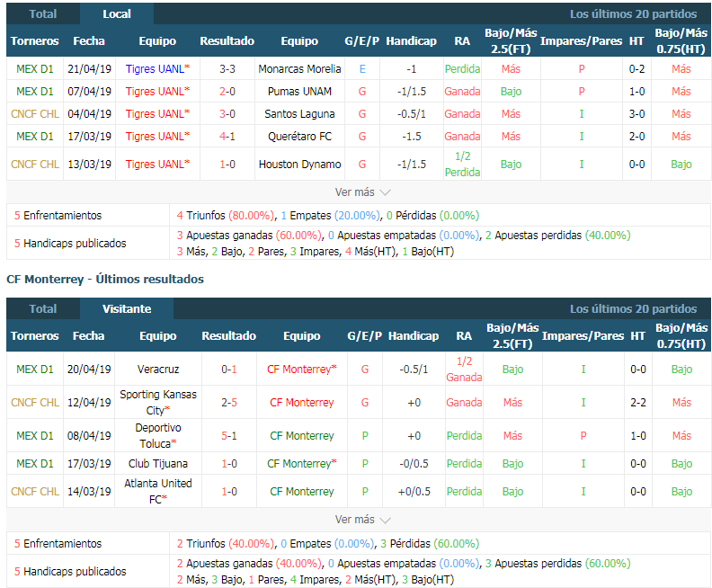Click the 3-3 result against Monarcas Morelia
The width and height of the screenshot is (712, 588).
227,69
